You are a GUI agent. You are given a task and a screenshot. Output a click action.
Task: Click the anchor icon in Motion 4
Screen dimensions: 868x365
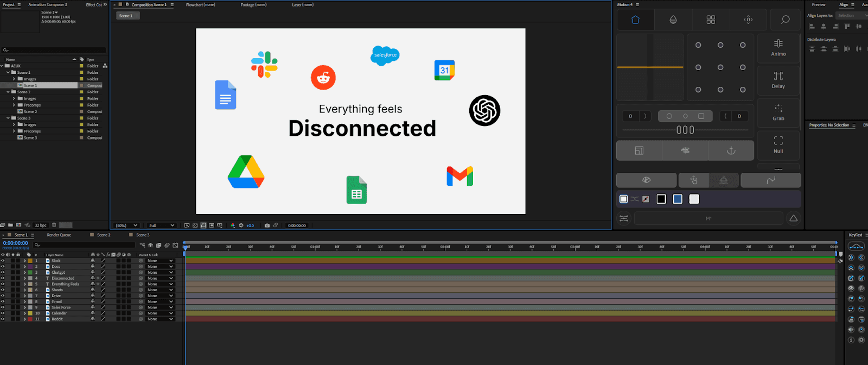point(731,150)
